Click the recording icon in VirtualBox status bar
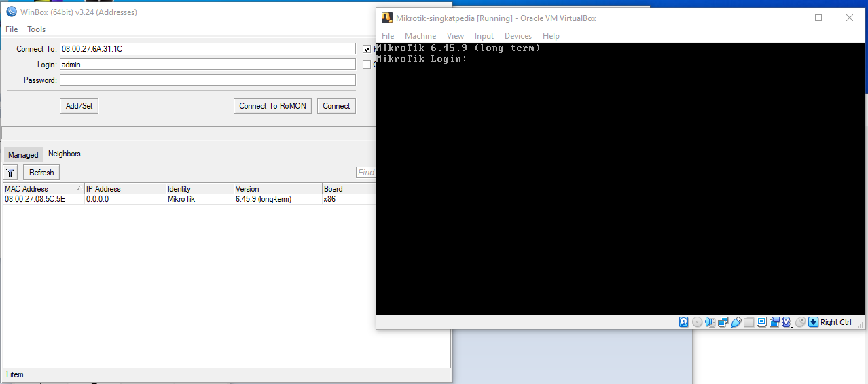Viewport: 868px width, 384px height. 774,322
